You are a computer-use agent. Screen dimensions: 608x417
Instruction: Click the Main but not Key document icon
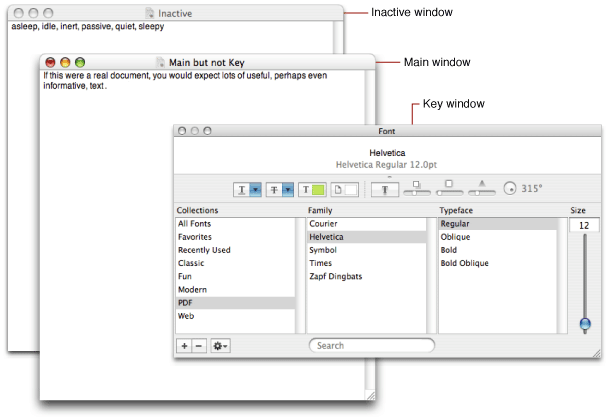161,62
